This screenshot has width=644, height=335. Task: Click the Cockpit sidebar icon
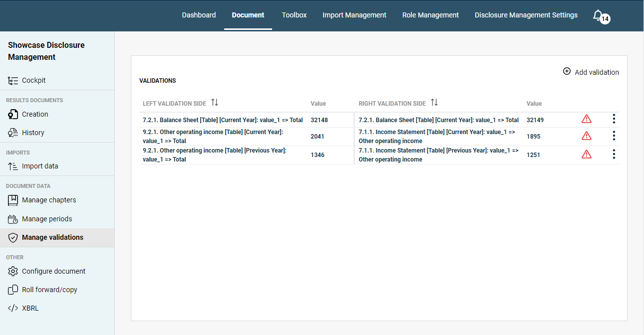tap(13, 80)
